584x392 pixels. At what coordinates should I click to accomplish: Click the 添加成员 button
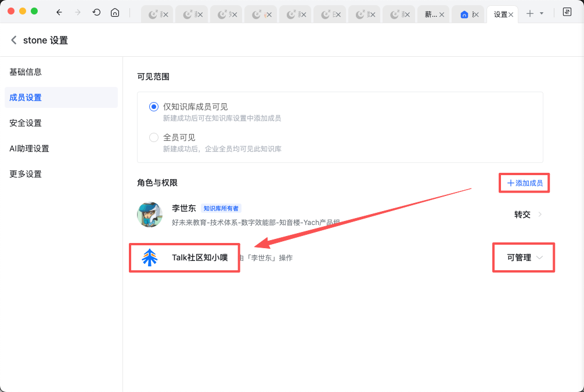click(x=525, y=183)
